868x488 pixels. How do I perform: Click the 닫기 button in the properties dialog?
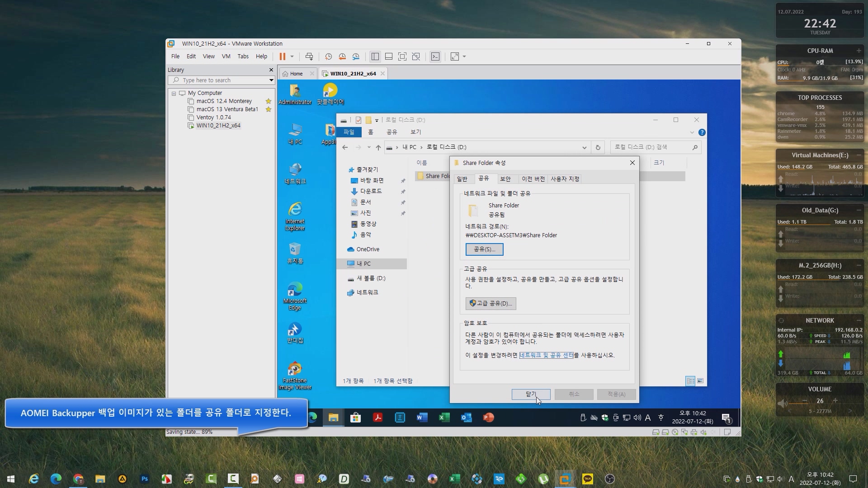pyautogui.click(x=531, y=394)
